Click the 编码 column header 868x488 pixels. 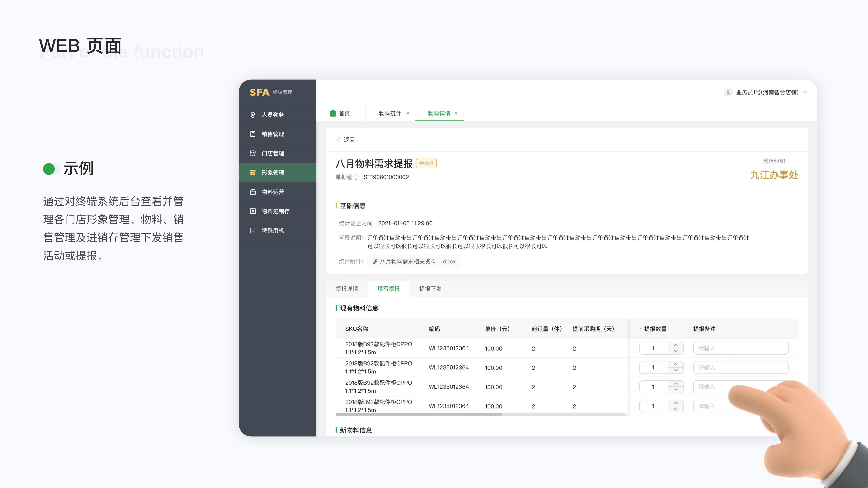coord(434,329)
